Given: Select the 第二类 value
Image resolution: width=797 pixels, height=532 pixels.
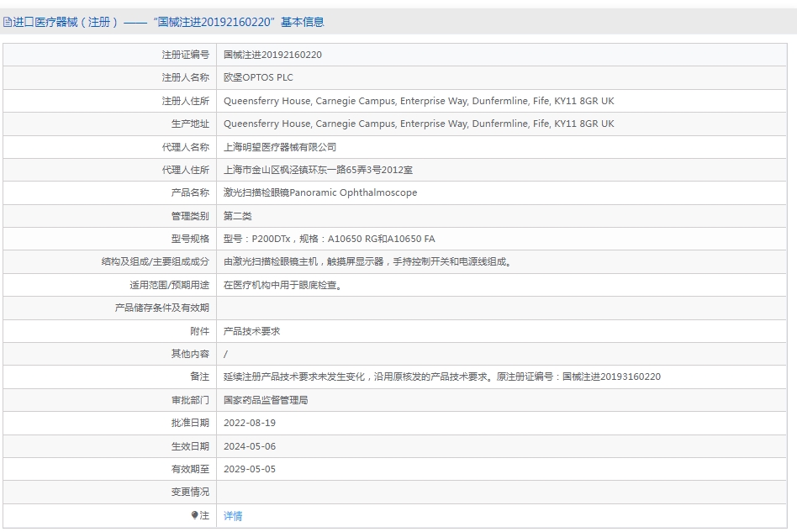Looking at the screenshot, I should click(x=237, y=216).
